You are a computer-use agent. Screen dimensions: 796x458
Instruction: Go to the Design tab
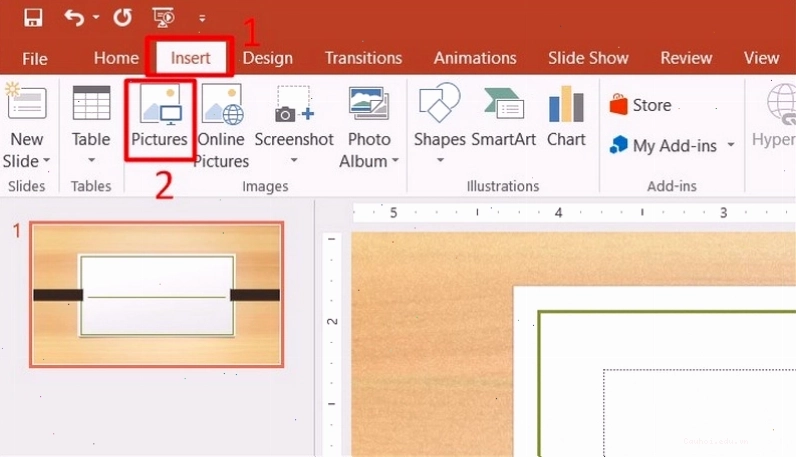coord(268,58)
